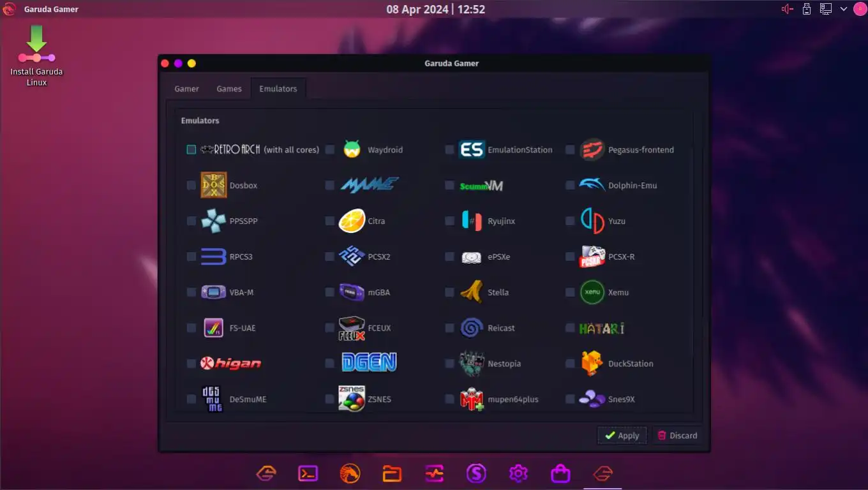This screenshot has width=868, height=490.
Task: Check the PPSSPP checkbox
Action: [191, 221]
